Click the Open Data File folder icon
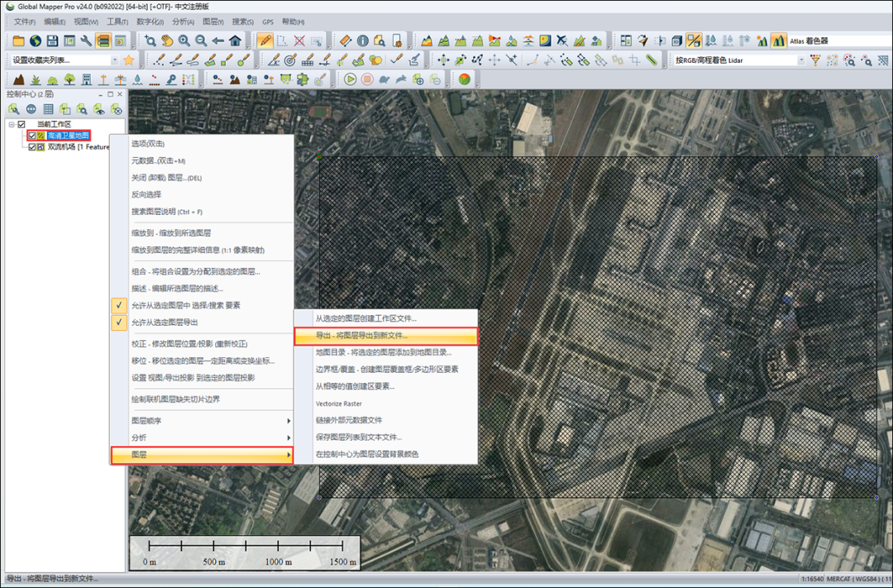The image size is (893, 588). [x=18, y=41]
